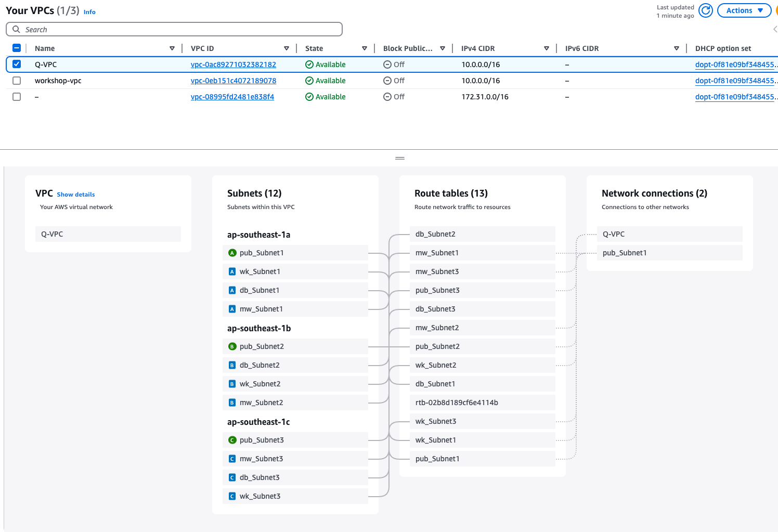
Task: Click the Block Public Off icon for Q-VPC
Action: [x=387, y=64]
